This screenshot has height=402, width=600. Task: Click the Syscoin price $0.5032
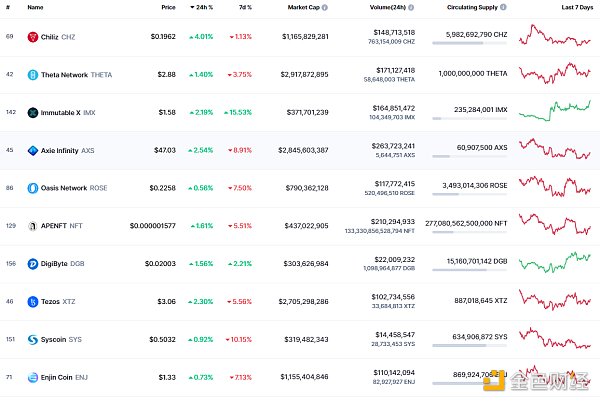click(163, 340)
